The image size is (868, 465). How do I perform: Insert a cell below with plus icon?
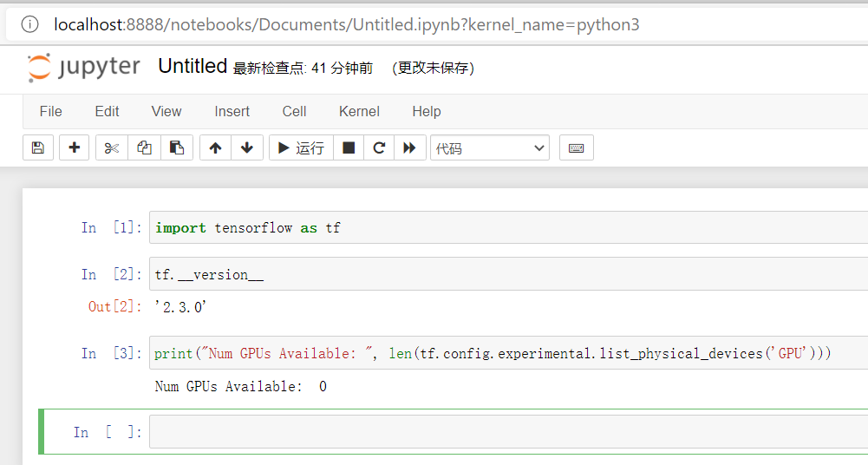point(75,147)
